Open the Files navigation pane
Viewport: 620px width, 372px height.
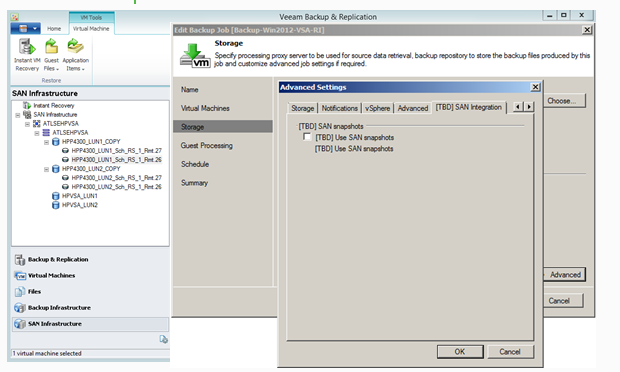point(90,292)
